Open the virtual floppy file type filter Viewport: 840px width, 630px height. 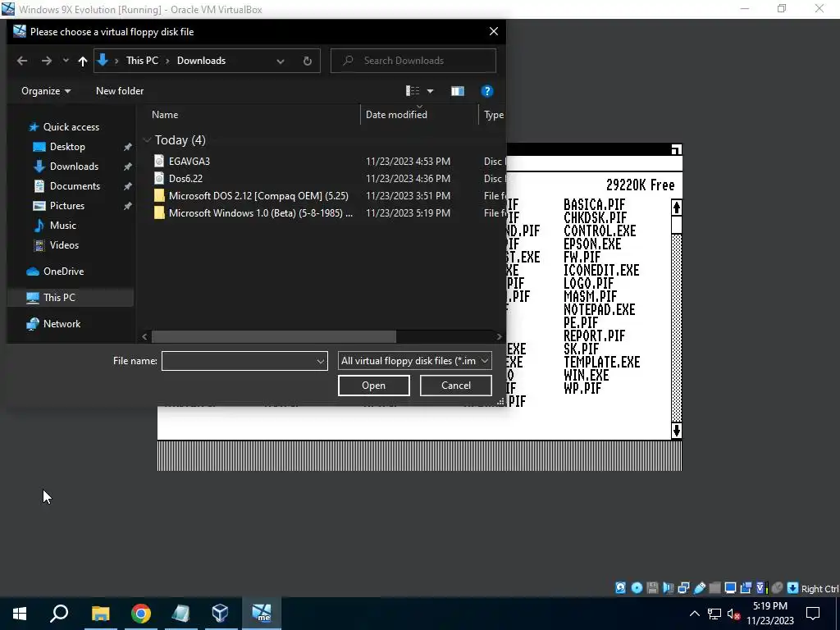414,361
